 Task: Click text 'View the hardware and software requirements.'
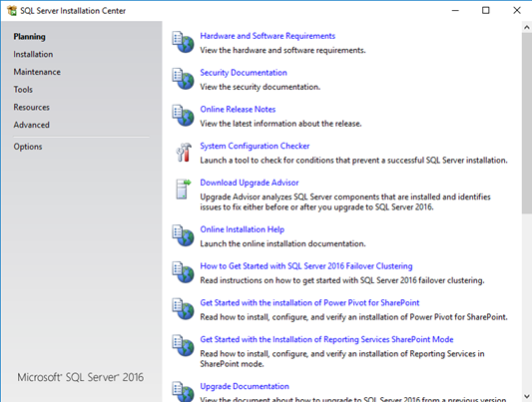[x=282, y=50]
